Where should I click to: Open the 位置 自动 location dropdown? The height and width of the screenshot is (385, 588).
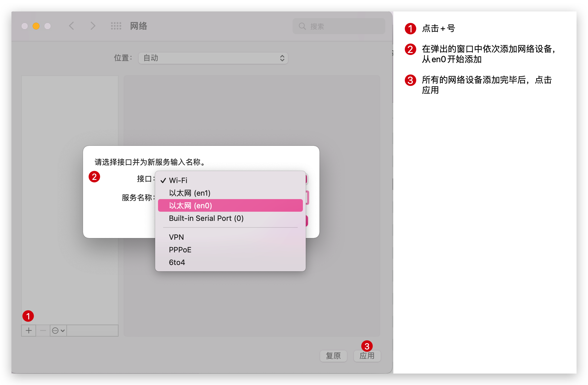coord(213,58)
